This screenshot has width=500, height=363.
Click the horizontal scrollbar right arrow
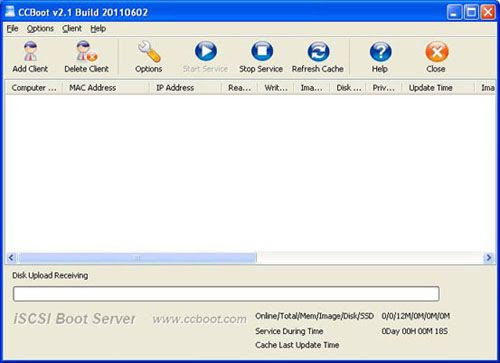coord(489,258)
